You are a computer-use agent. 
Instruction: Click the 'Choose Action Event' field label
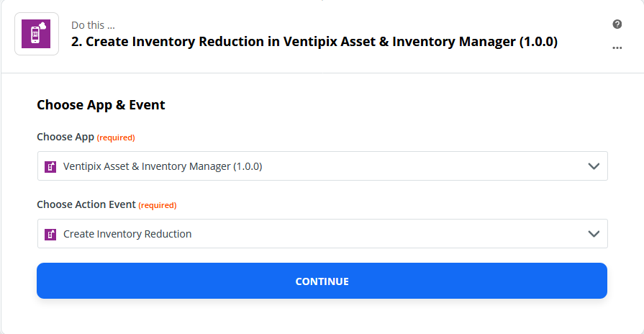86,204
